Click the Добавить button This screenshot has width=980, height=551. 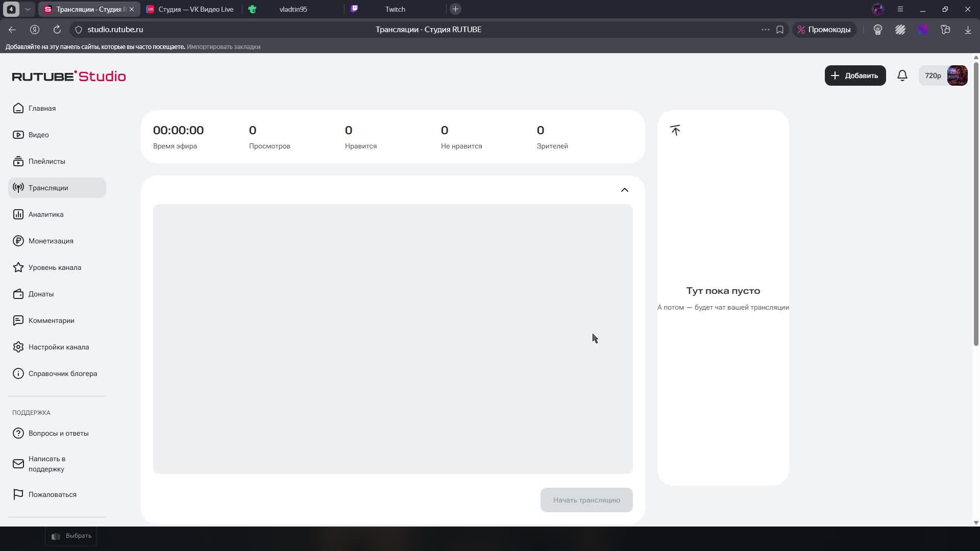click(855, 76)
